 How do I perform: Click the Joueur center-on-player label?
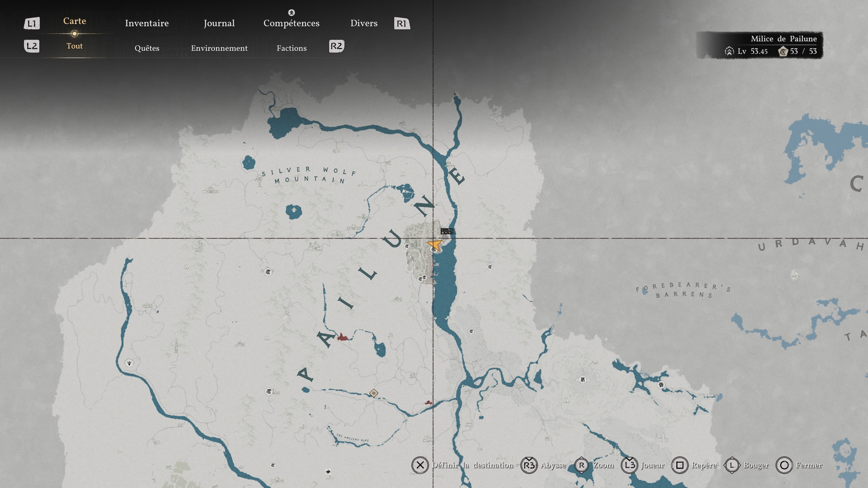(x=653, y=465)
